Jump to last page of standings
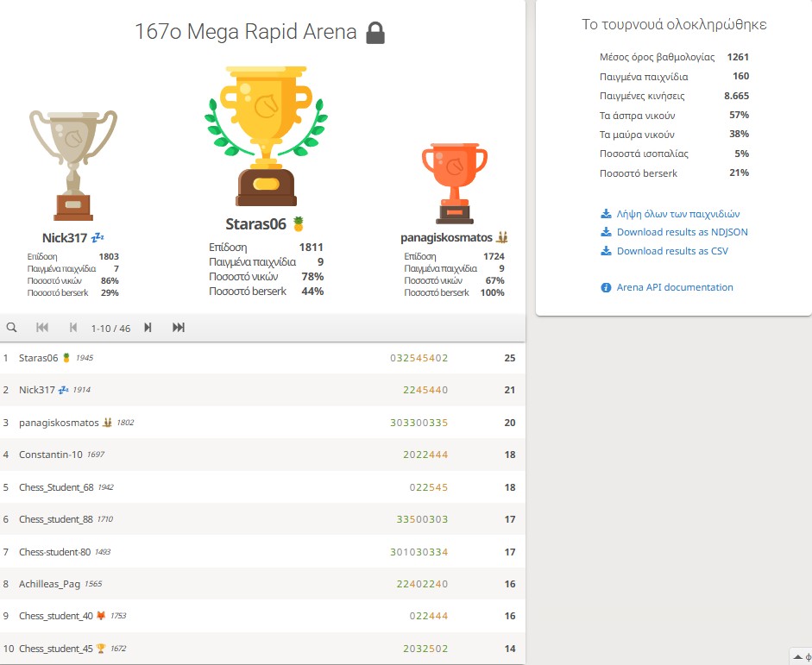 click(x=179, y=328)
